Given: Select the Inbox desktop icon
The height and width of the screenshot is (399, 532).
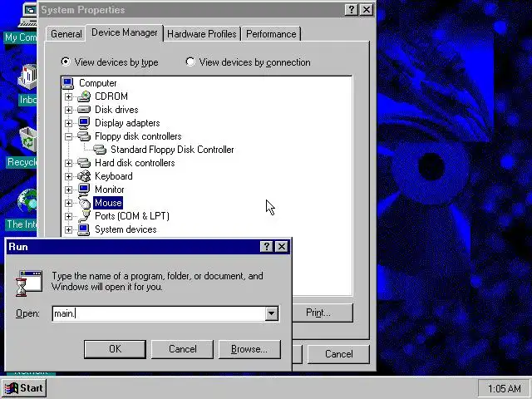Looking at the screenshot, I should click(x=27, y=77).
